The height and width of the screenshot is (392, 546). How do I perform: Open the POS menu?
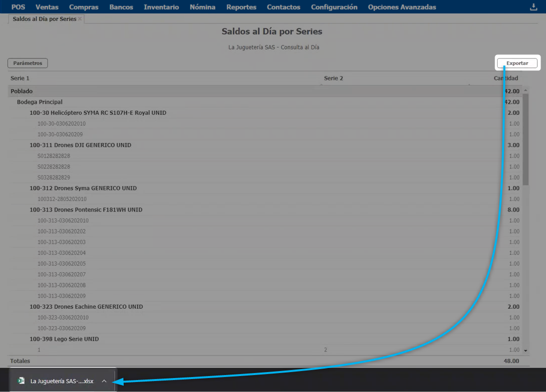click(18, 7)
